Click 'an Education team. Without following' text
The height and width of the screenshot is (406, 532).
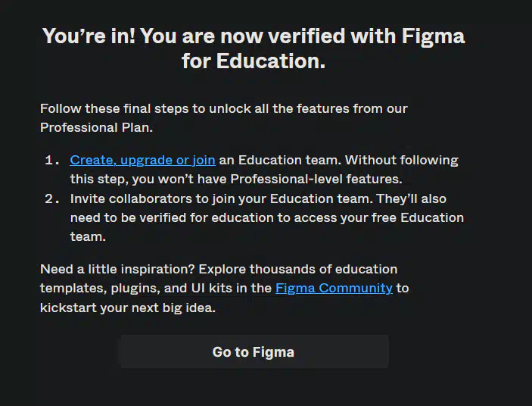pos(338,161)
